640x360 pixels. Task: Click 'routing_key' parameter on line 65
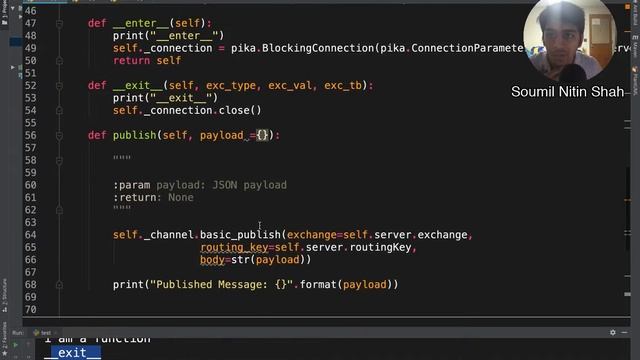pyautogui.click(x=234, y=247)
